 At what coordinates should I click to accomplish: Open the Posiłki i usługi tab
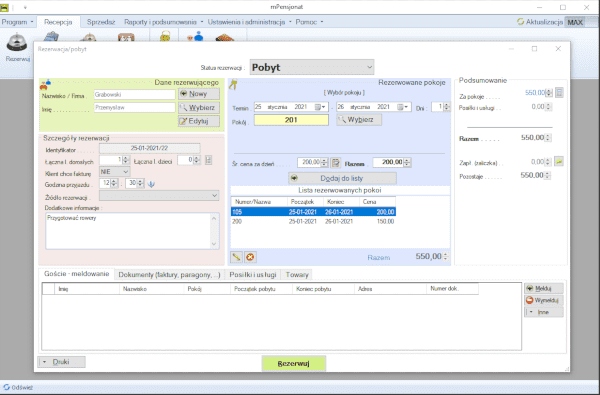pyautogui.click(x=253, y=274)
